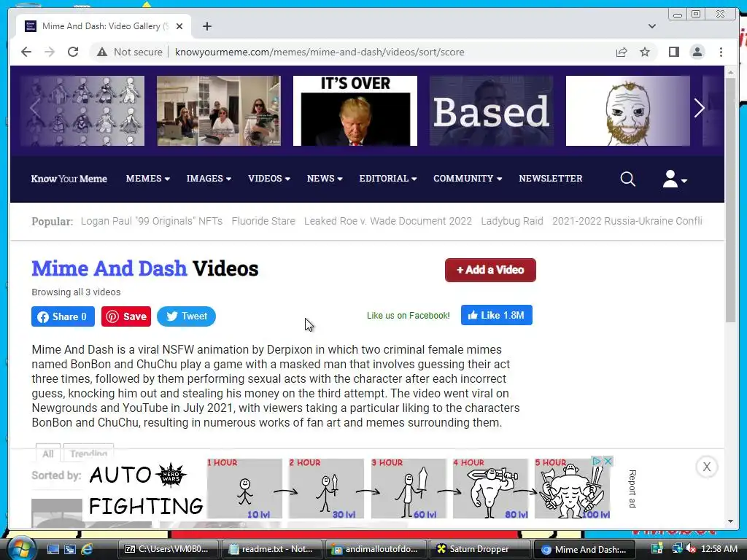Click the Mime And Dash title link
This screenshot has width=747, height=560.
109,268
